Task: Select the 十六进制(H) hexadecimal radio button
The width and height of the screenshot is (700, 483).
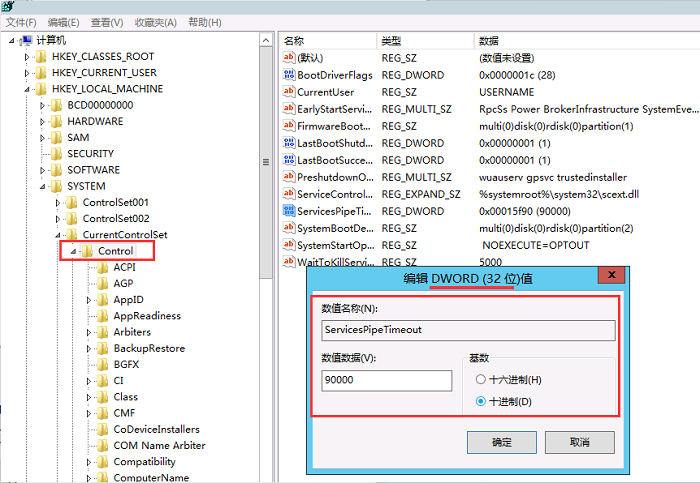Action: [481, 380]
